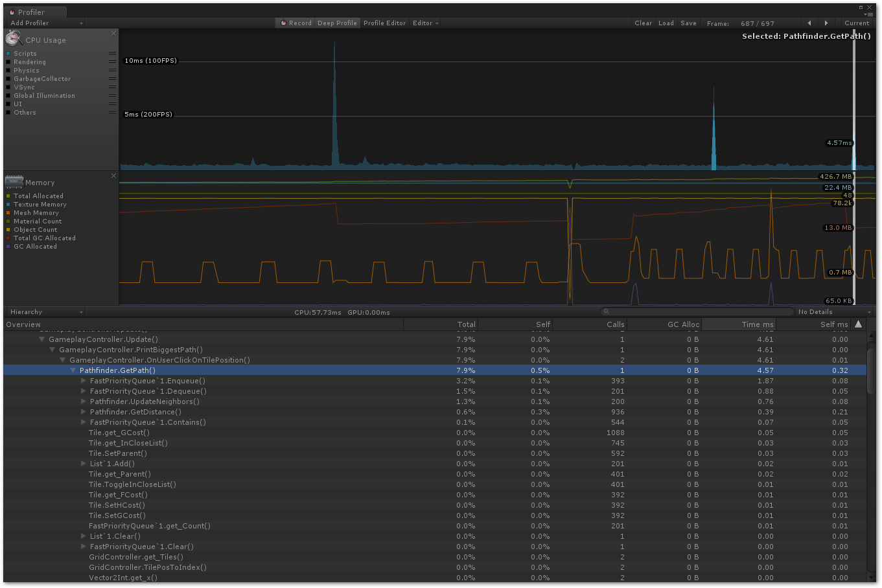
Task: Remove the Memory profiler module
Action: [113, 175]
